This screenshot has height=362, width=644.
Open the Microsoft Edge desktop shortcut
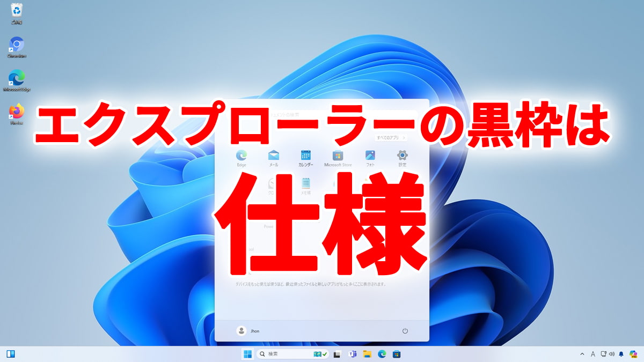point(17,81)
